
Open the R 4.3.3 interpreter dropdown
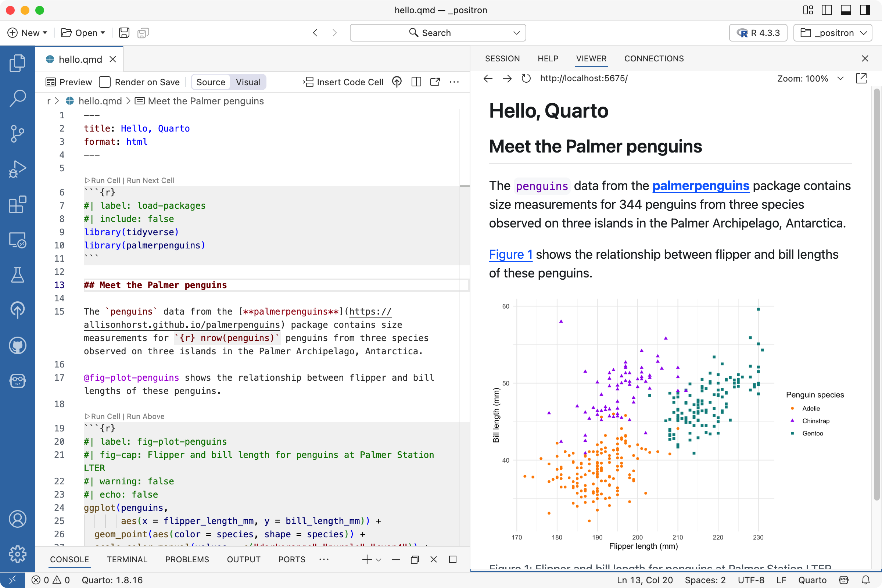click(x=758, y=33)
